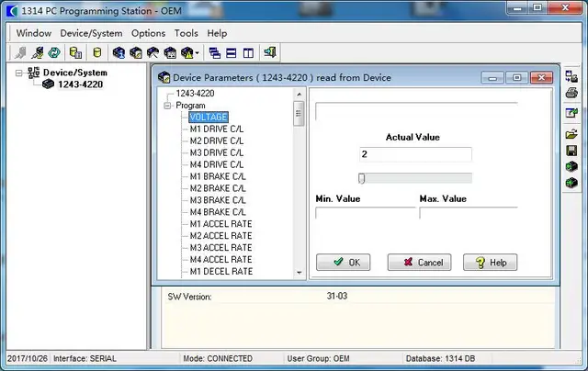Click the export window icon with green arrow

571,112
